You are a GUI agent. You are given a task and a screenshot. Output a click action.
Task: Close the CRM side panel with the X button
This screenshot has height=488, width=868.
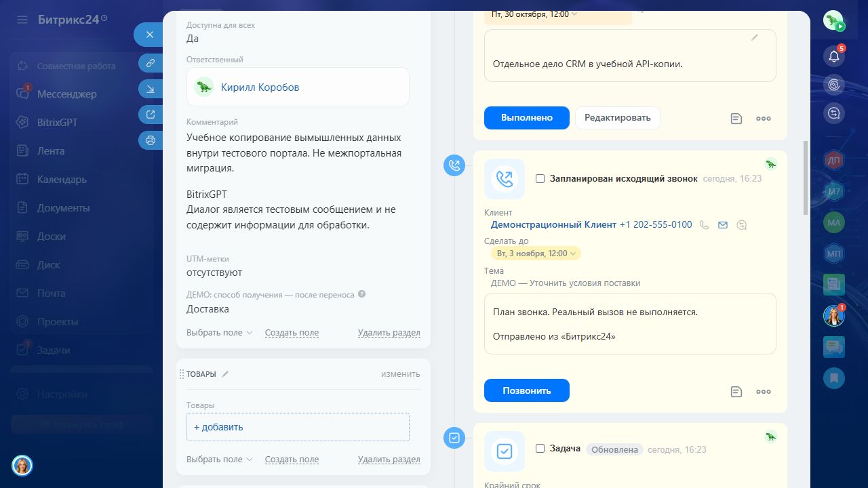(150, 35)
